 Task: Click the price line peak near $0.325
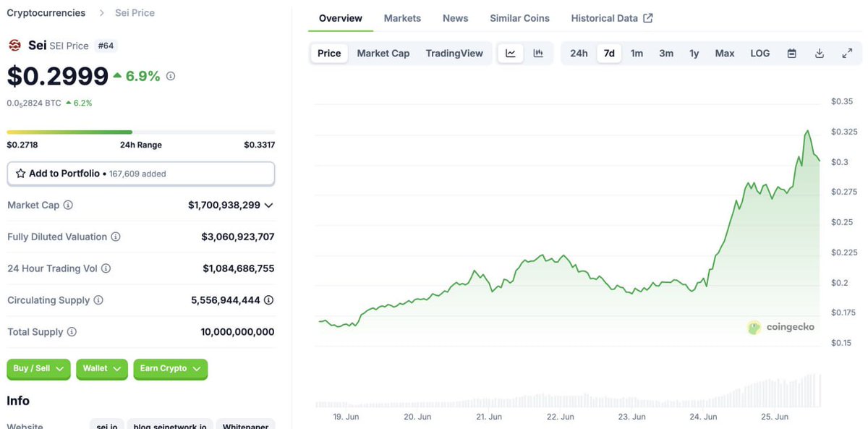(x=807, y=132)
